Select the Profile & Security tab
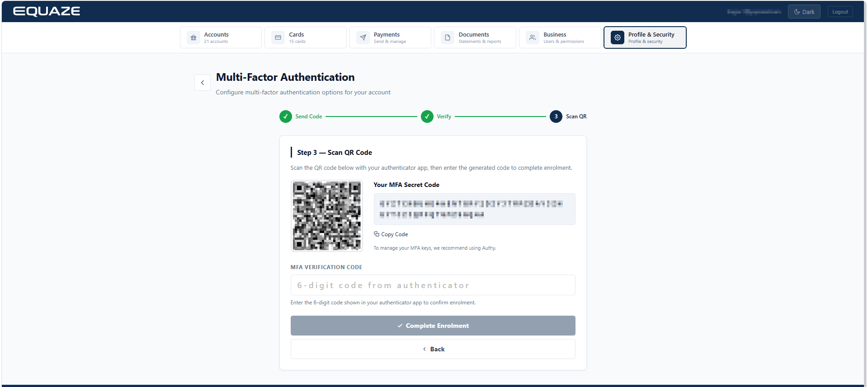Image resolution: width=868 pixels, height=387 pixels. click(645, 37)
